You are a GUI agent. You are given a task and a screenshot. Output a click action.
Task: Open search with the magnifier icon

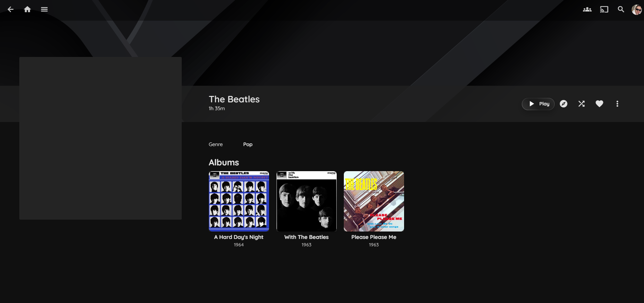621,9
